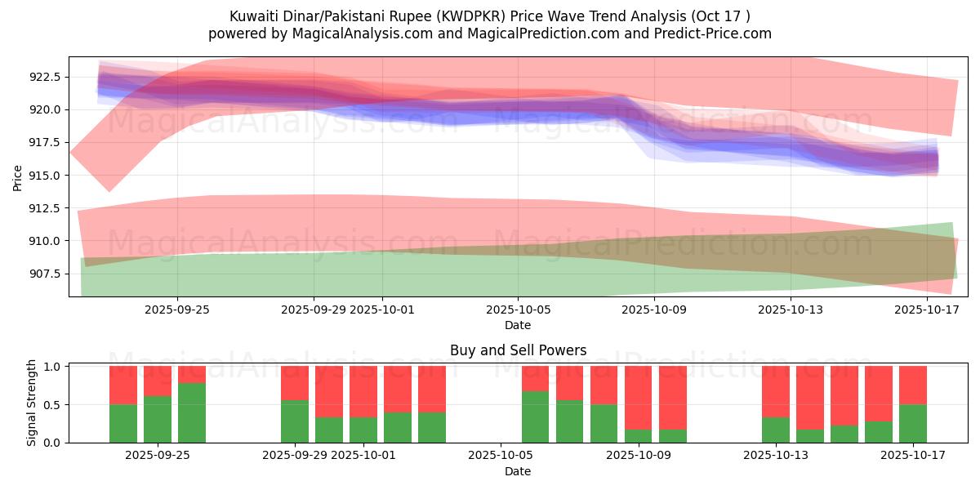Click the 922.5 price tick label
This screenshot has height=490, width=980.
coord(45,77)
